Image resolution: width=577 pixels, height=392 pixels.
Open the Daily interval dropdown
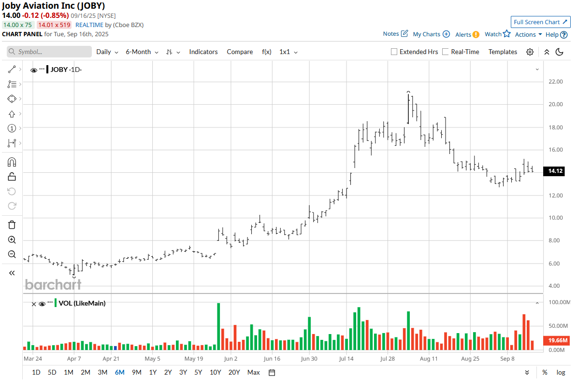coord(107,52)
